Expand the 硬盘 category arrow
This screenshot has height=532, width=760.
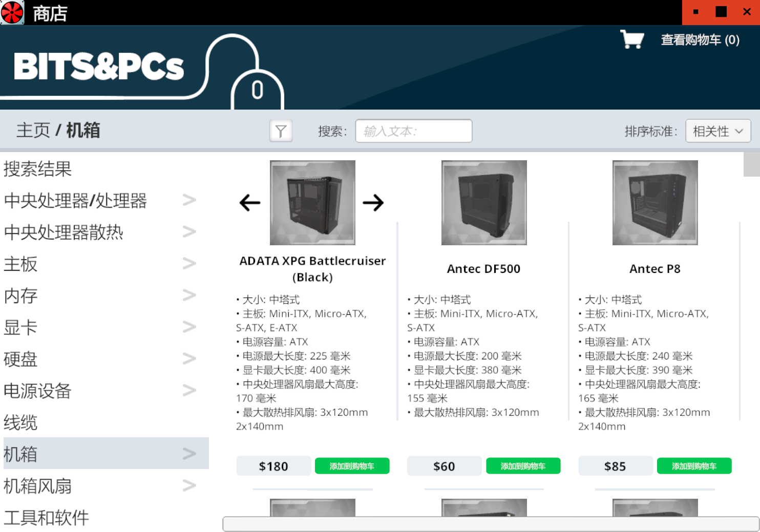(189, 359)
